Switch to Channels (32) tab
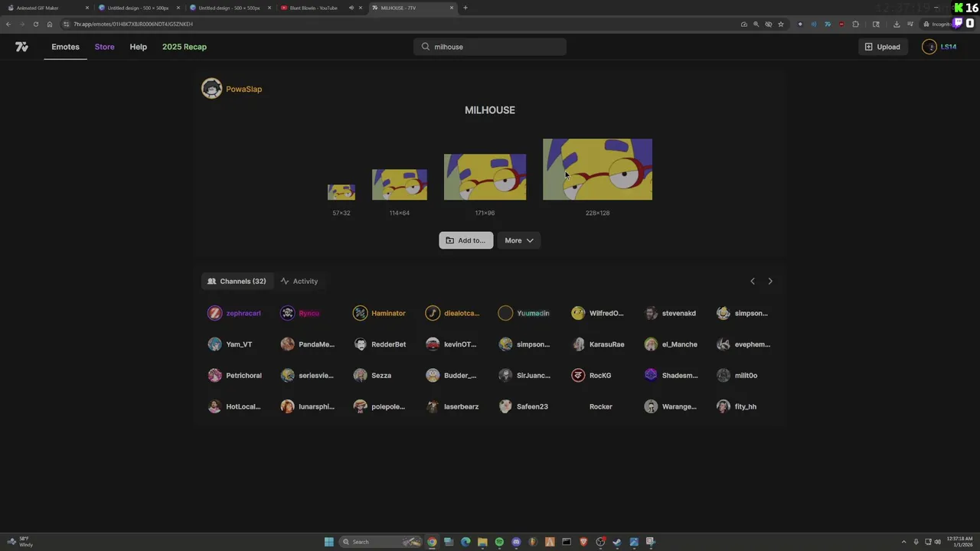 coord(237,281)
